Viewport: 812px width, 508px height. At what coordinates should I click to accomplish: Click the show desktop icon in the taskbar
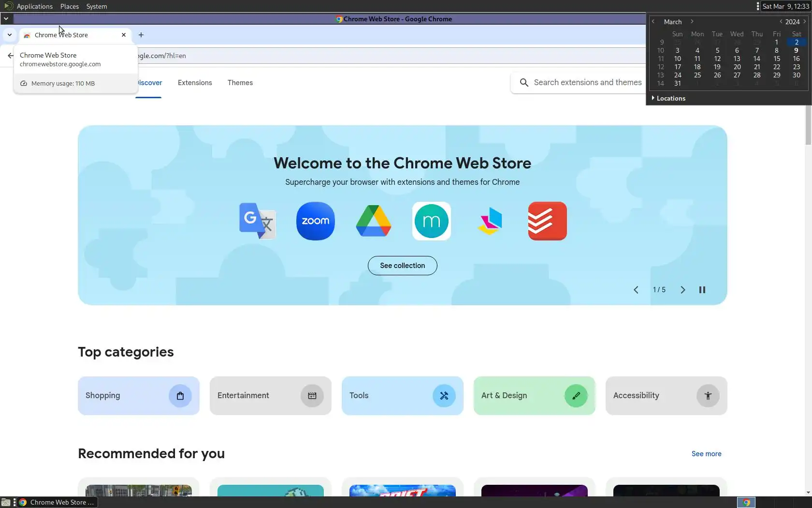(x=6, y=502)
